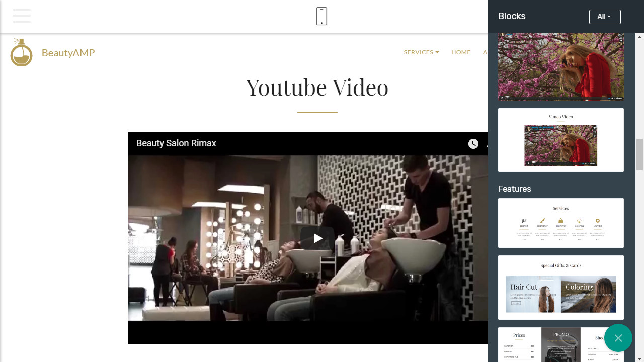Image resolution: width=644 pixels, height=362 pixels.
Task: Click the Watch Later clock icon
Action: click(473, 144)
